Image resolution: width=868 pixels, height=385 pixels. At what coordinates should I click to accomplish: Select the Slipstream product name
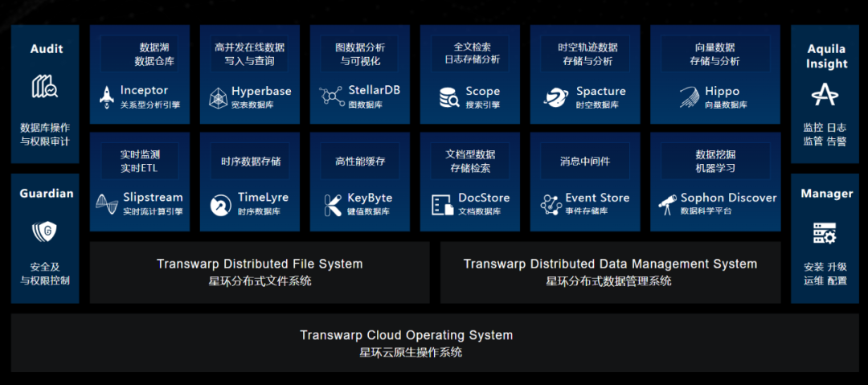(x=153, y=198)
